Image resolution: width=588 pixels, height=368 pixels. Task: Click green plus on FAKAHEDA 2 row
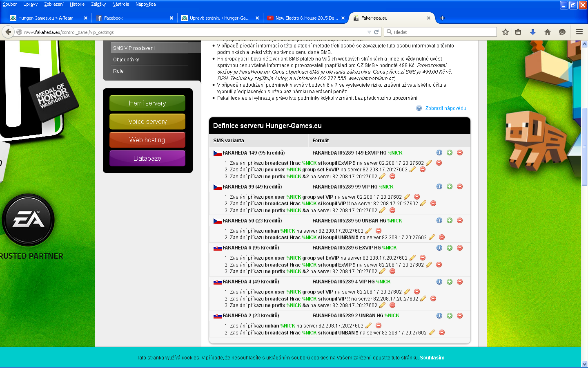pos(450,316)
